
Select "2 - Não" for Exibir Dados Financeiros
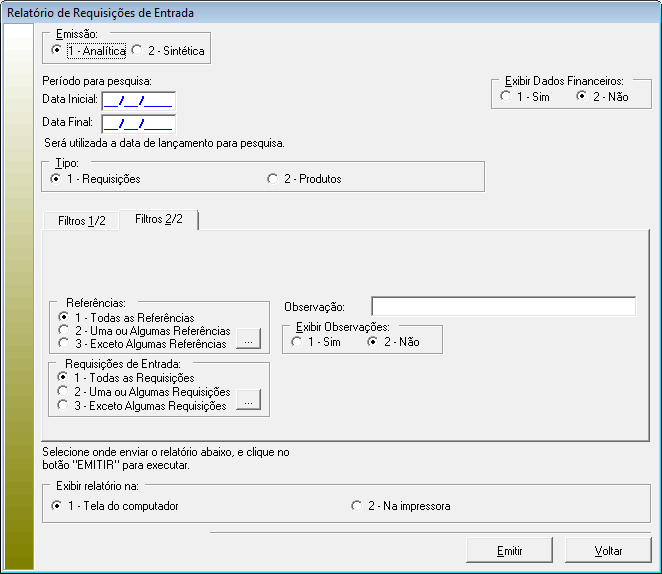pyautogui.click(x=582, y=97)
